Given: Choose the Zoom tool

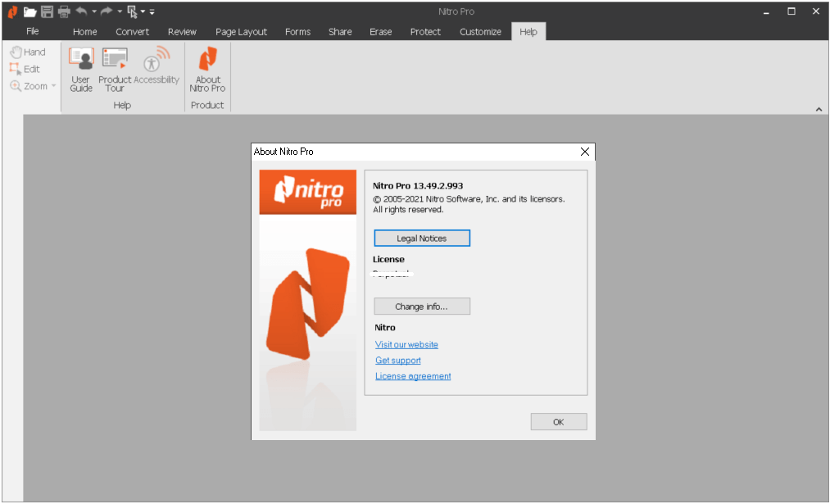Looking at the screenshot, I should pos(29,86).
